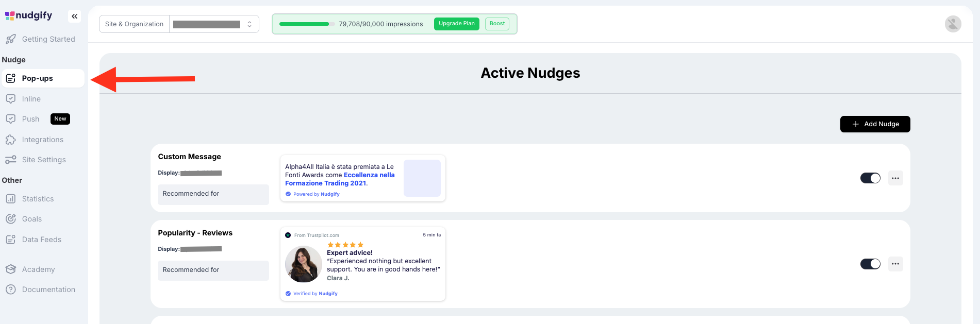Click the Documentation question mark icon
The image size is (980, 324).
tap(11, 289)
